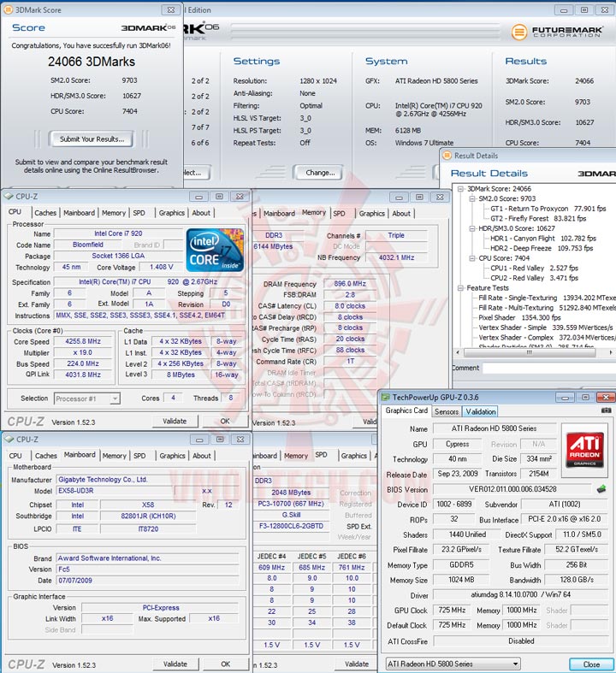Click Validate in the CPU-Z Motherboard window
This screenshot has height=673, width=616.
click(x=175, y=664)
